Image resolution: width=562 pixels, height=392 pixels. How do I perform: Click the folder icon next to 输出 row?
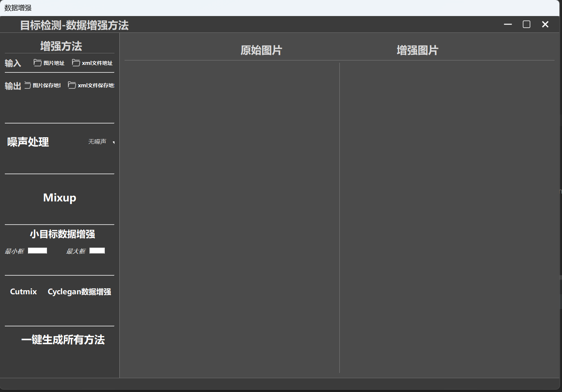(28, 85)
